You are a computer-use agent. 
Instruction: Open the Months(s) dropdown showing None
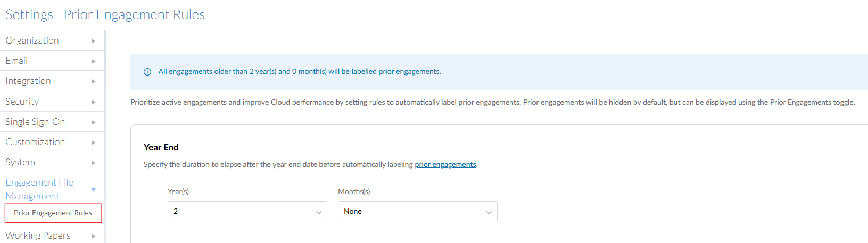417,212
